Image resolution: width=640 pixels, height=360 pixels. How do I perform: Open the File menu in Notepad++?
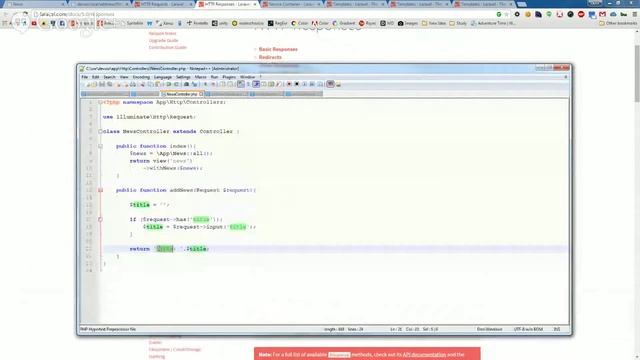84,77
